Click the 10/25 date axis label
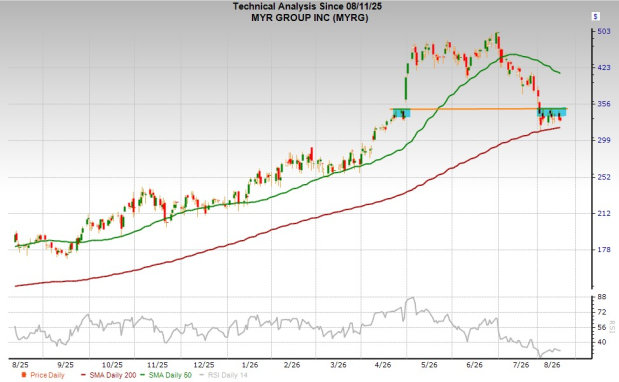This screenshot has width=619, height=382. 113,365
